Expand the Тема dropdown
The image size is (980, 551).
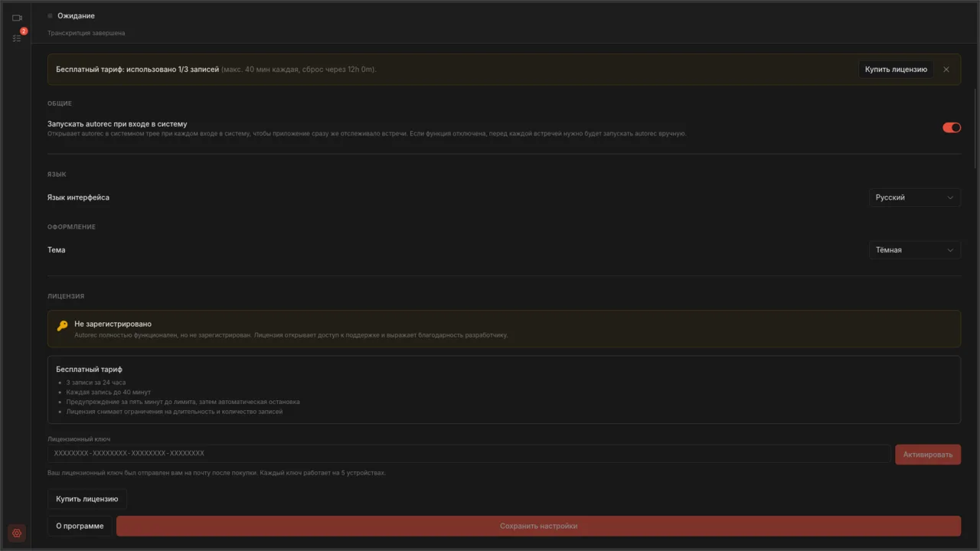coord(915,250)
